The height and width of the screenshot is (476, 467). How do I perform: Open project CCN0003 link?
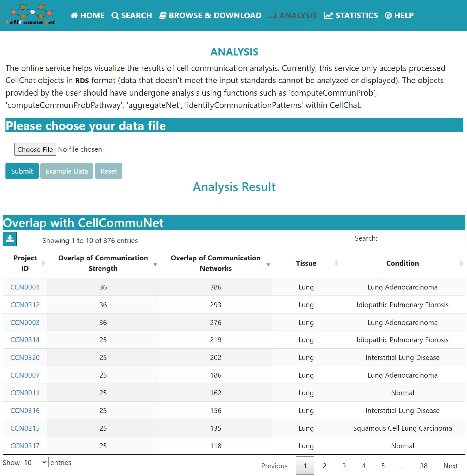[25, 322]
